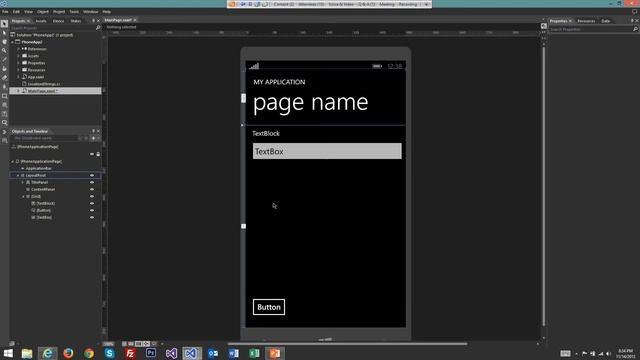Toggle visibility of ContentPanel element

pos(92,189)
